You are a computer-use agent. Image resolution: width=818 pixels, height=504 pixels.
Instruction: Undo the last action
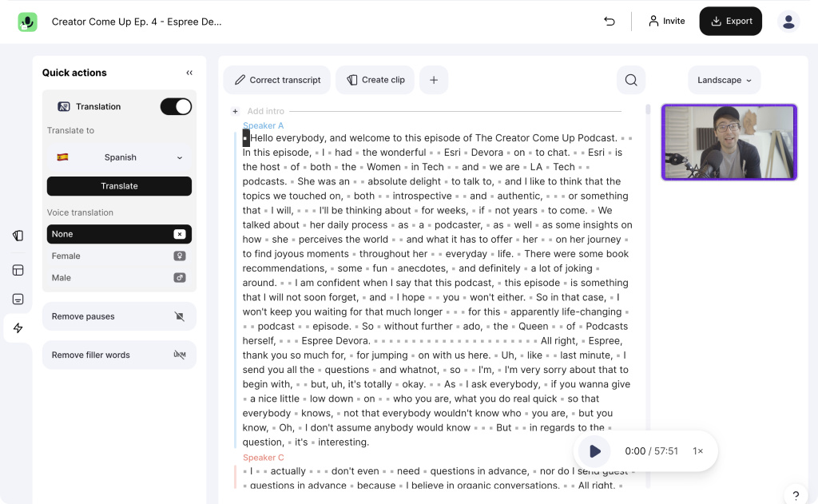(x=610, y=22)
